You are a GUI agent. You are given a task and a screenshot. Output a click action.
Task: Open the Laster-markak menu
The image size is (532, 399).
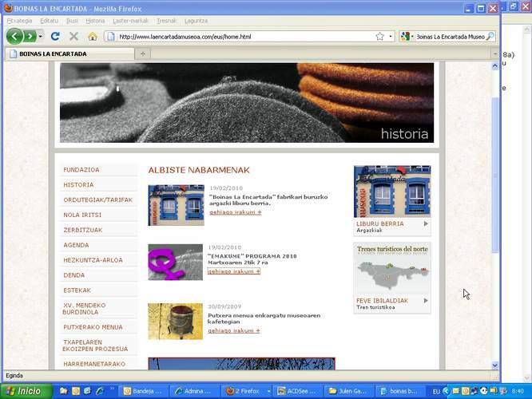pyautogui.click(x=131, y=21)
